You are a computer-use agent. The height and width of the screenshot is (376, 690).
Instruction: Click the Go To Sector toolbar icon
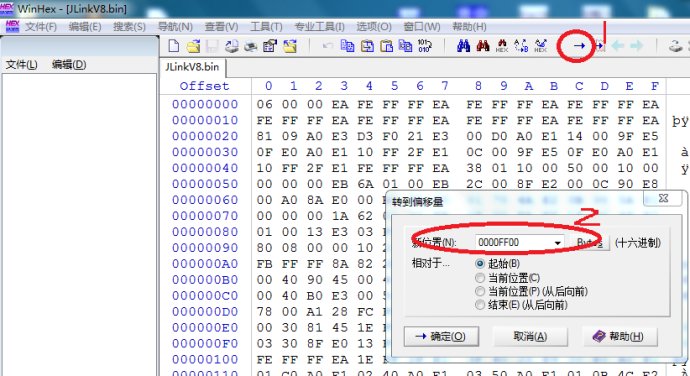click(x=599, y=46)
